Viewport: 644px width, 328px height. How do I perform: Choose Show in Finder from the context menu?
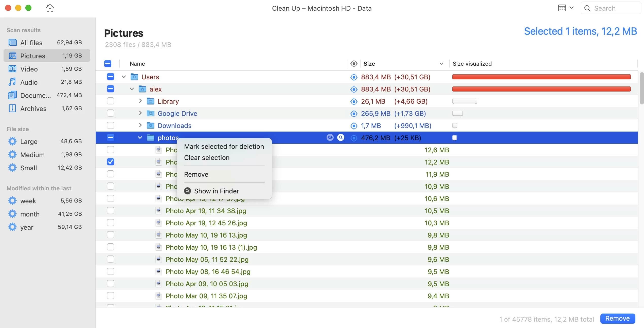click(217, 191)
